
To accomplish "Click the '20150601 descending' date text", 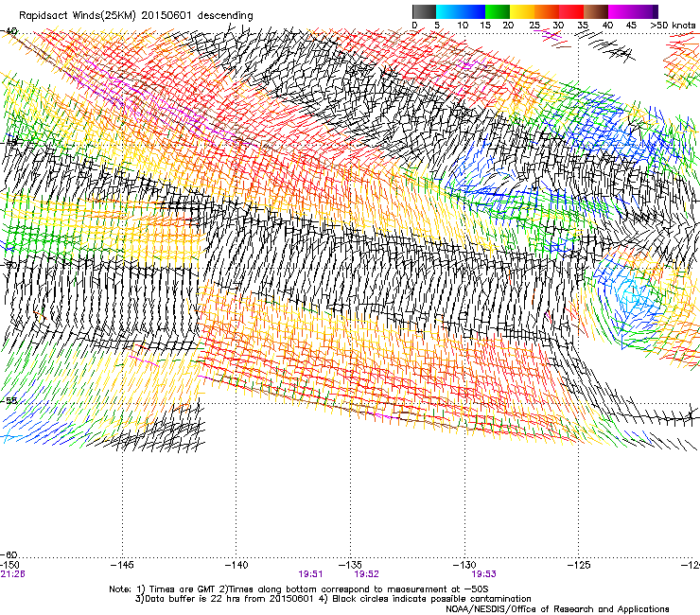I will tap(198, 16).
